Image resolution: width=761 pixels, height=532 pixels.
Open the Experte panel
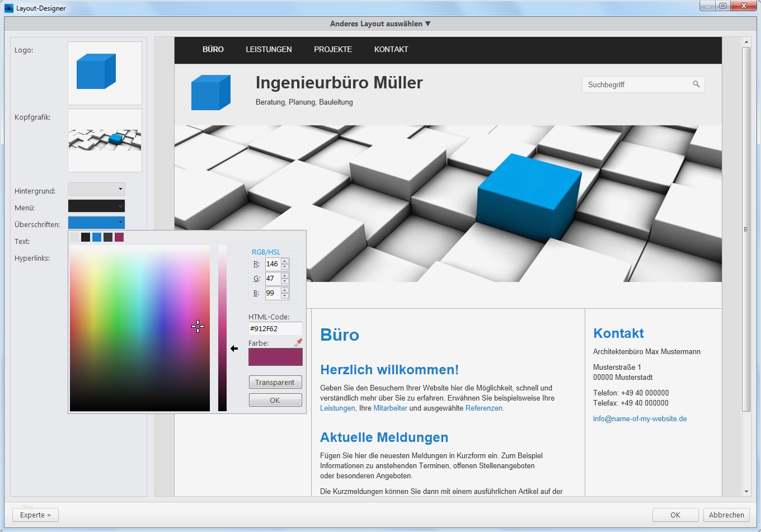(35, 515)
